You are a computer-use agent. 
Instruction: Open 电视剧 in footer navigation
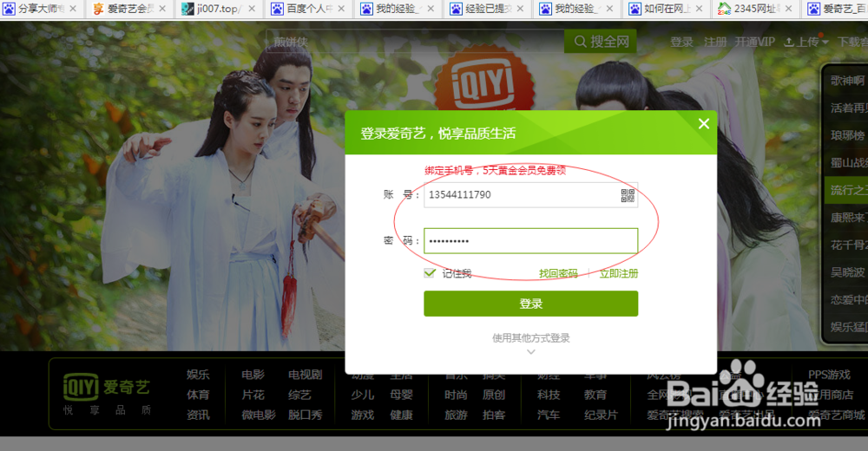click(x=305, y=375)
